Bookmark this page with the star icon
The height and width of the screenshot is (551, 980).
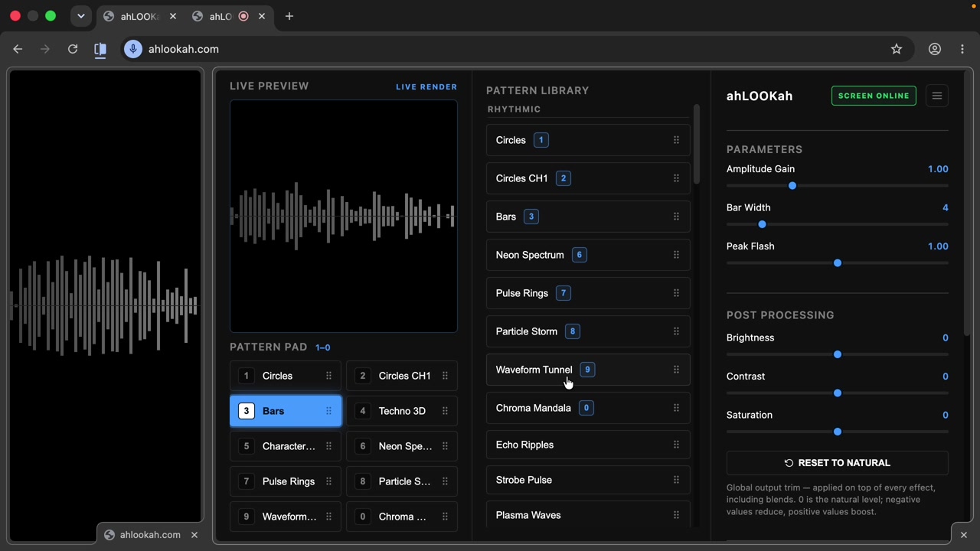[897, 49]
